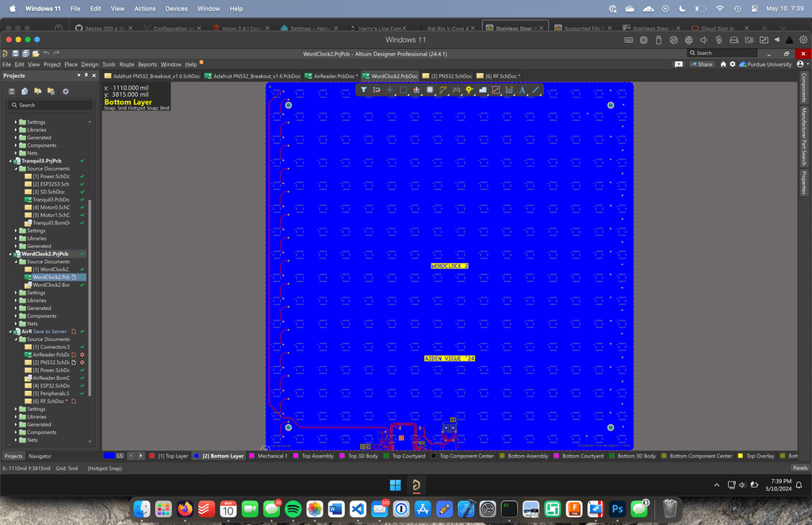
Task: Expand the Libraries folder under WordClock2 project
Action: click(x=16, y=301)
